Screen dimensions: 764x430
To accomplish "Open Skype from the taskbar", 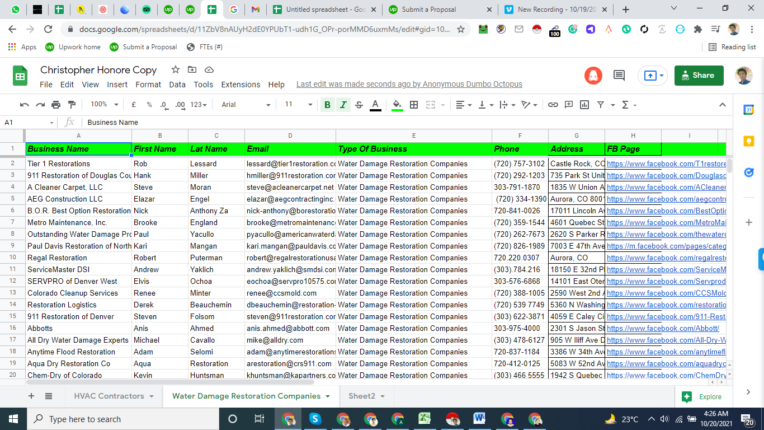I will tap(315, 419).
